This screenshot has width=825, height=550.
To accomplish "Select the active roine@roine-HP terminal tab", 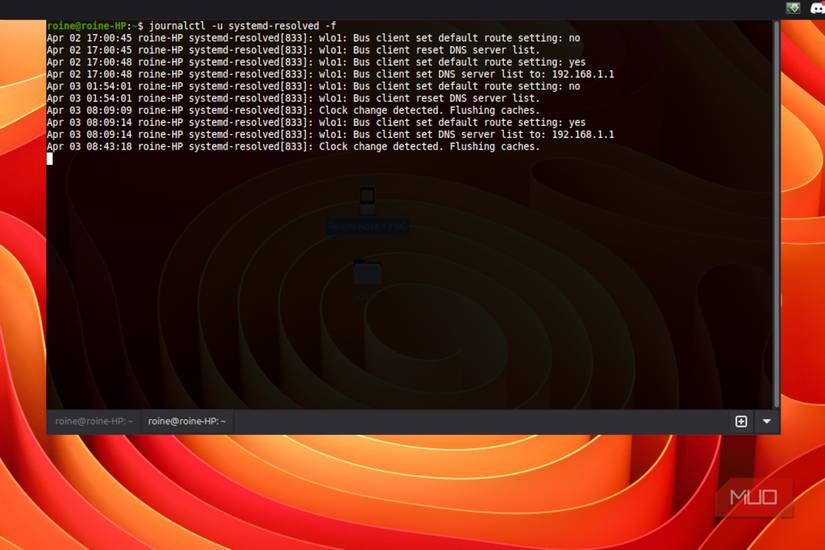I will point(187,421).
